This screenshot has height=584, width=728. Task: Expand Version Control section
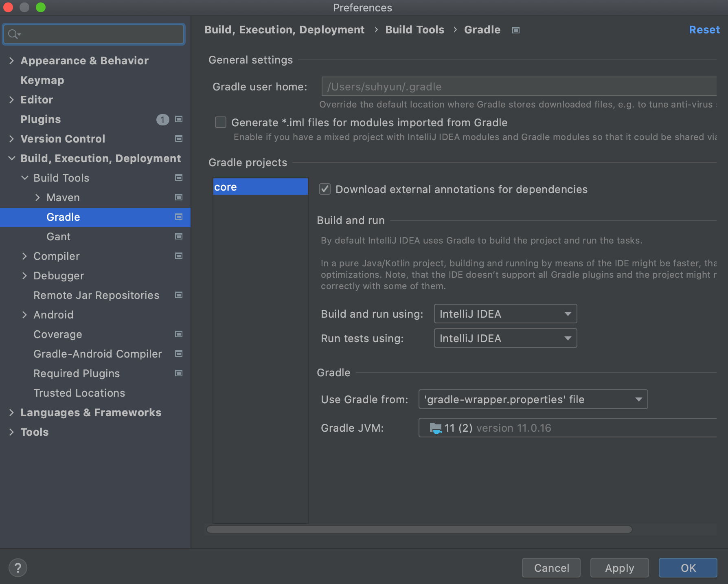coord(11,139)
